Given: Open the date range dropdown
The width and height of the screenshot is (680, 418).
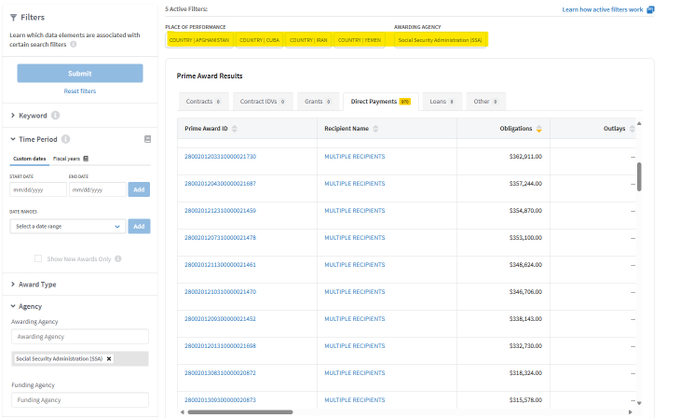Looking at the screenshot, I should (x=67, y=227).
